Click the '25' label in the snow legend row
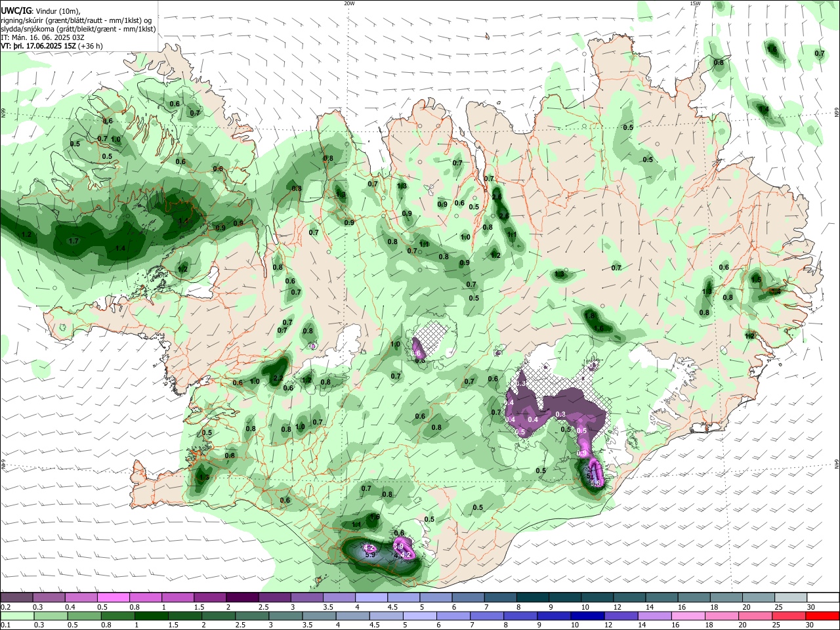 tap(778, 607)
